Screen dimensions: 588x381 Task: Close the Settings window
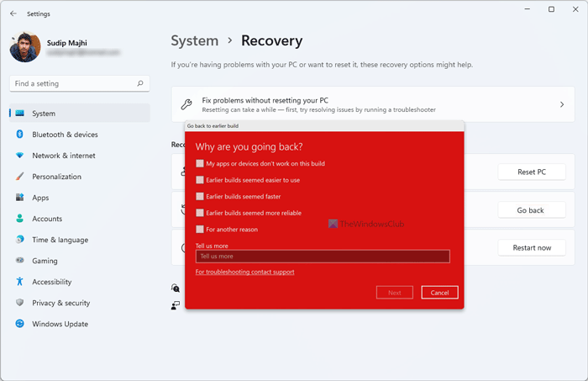[x=575, y=9]
